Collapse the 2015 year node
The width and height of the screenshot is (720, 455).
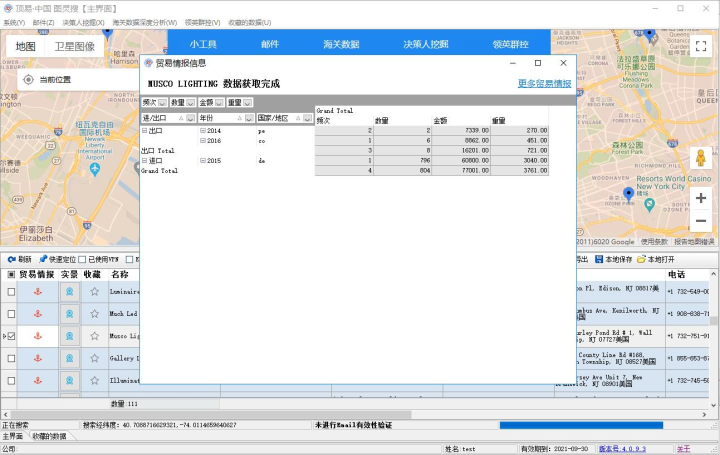[x=202, y=161]
